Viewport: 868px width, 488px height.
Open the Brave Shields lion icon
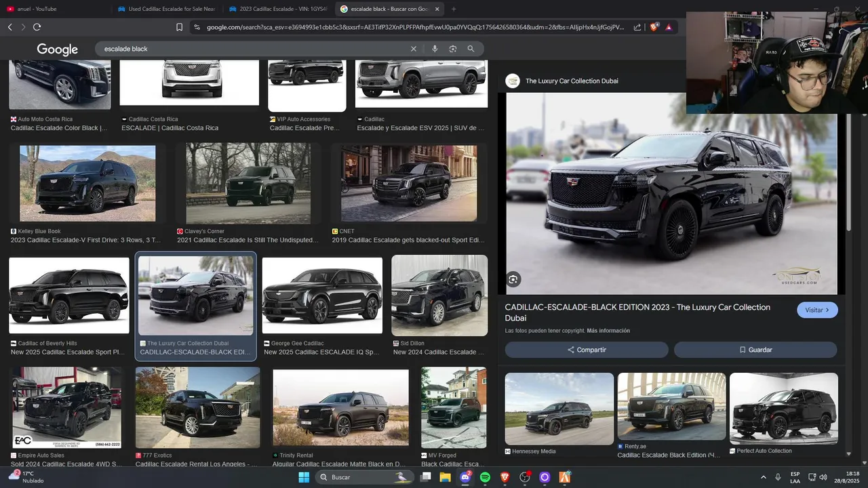click(x=654, y=27)
